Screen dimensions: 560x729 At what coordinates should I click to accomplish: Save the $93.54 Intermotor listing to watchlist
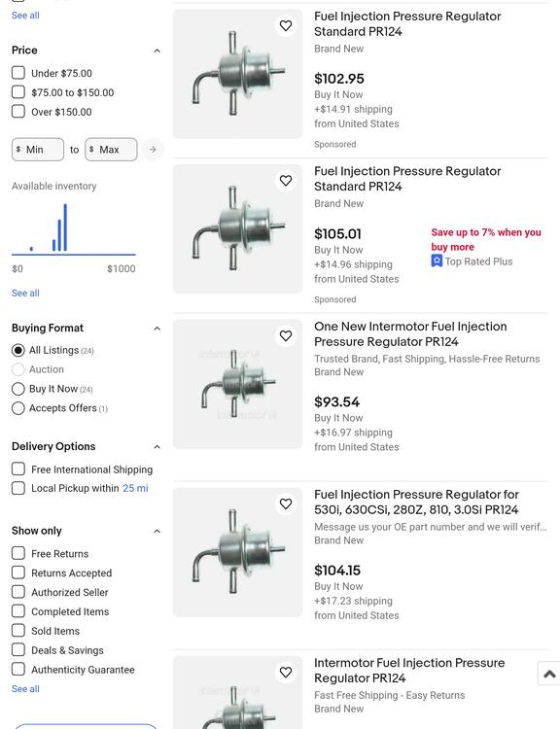pos(286,335)
